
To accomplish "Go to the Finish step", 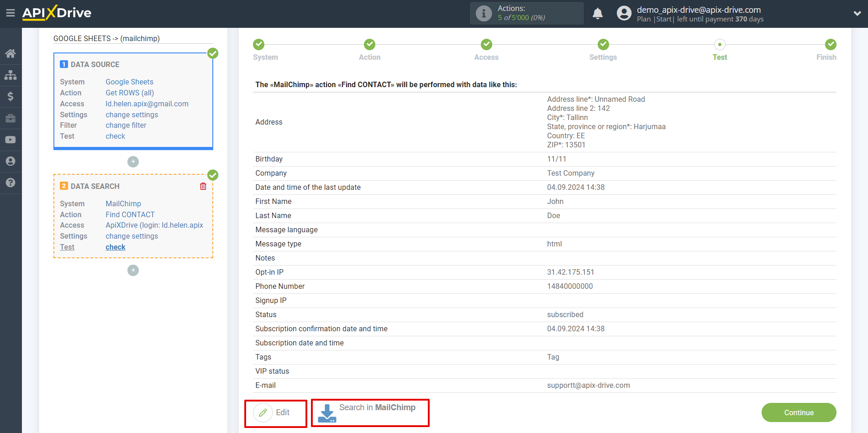I will coord(831,44).
